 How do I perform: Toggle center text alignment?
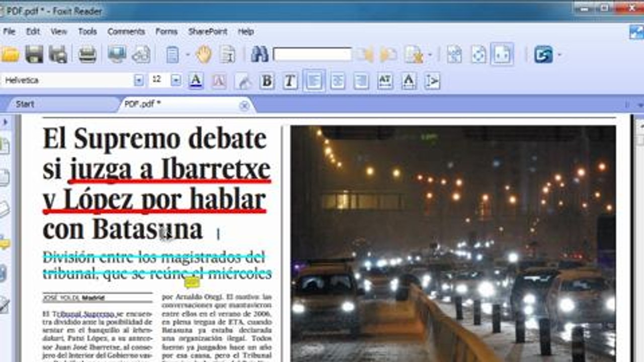tap(338, 80)
